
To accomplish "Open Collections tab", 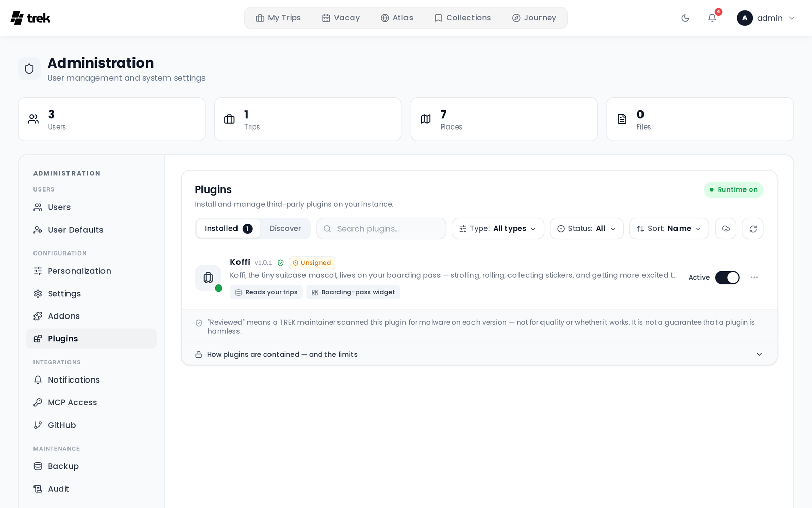I will [x=462, y=18].
